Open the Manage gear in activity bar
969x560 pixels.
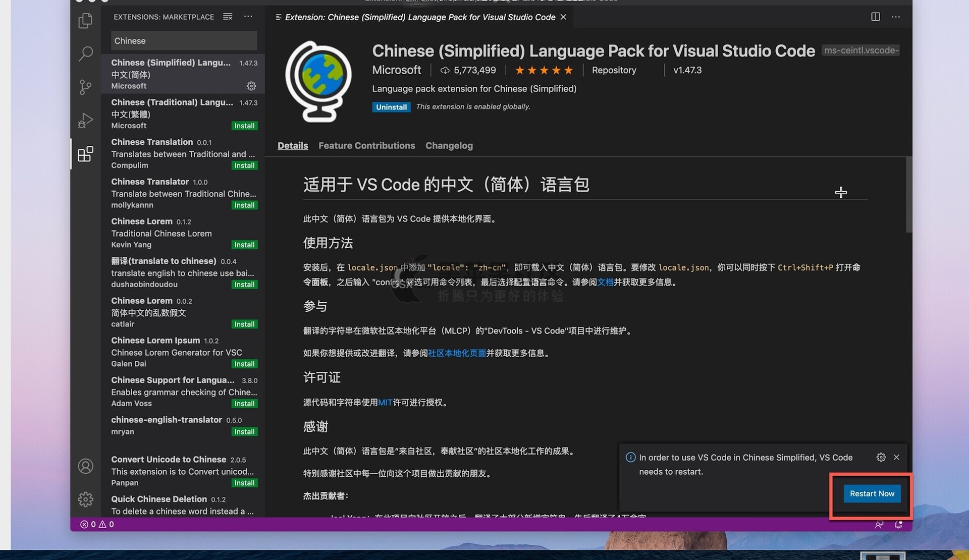pyautogui.click(x=85, y=499)
